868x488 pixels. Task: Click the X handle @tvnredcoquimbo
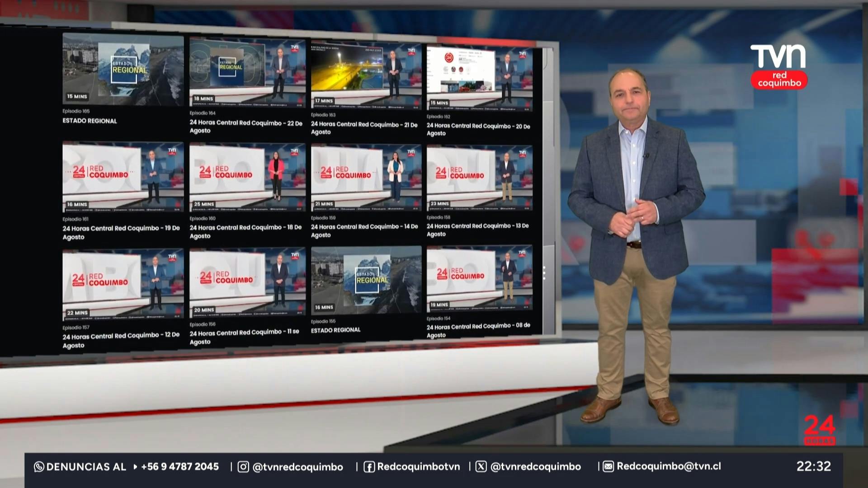tap(536, 467)
